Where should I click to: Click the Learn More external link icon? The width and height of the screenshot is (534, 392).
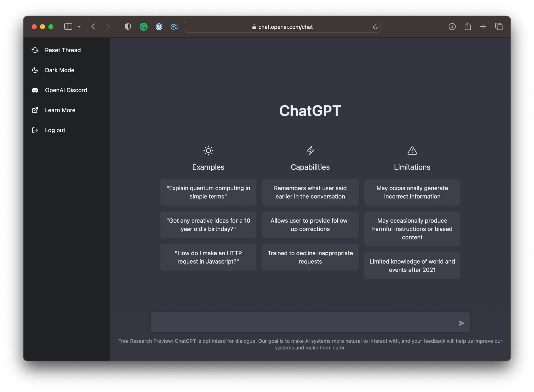tap(36, 110)
